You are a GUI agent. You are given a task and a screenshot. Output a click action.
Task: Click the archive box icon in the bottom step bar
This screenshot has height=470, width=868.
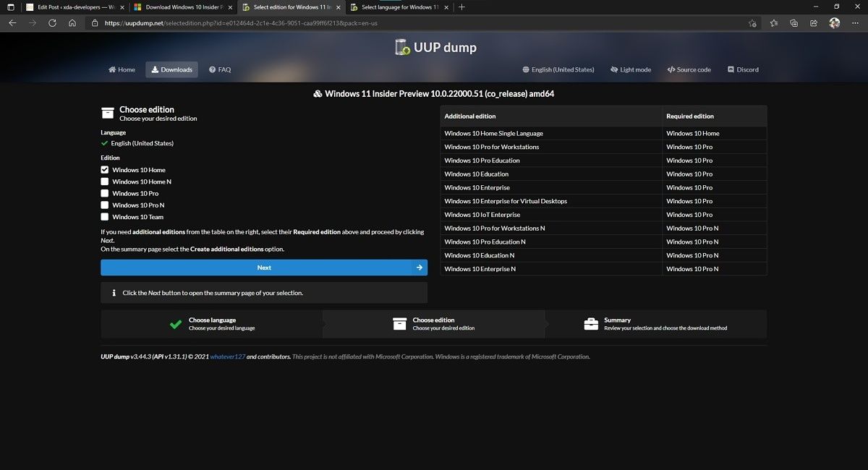(x=399, y=324)
